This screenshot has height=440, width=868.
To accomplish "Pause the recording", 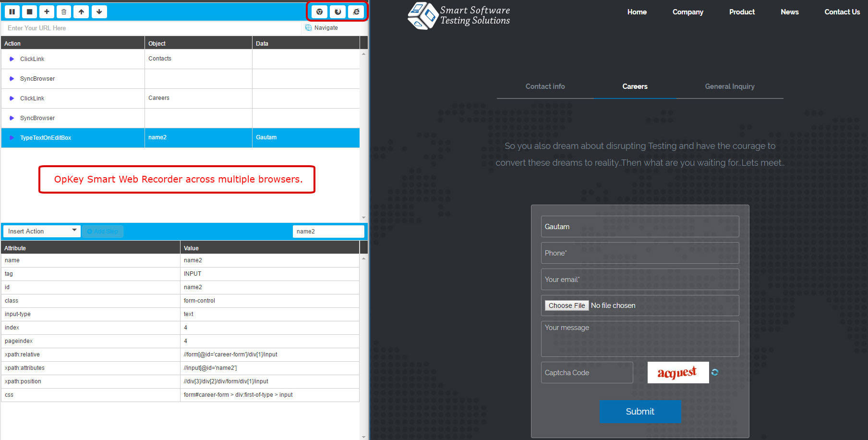I will point(12,12).
